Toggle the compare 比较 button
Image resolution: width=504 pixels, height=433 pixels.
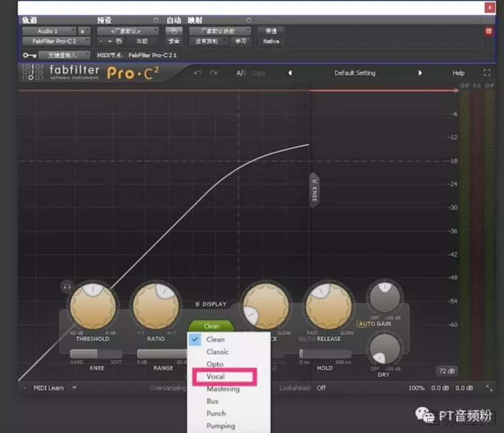tap(142, 41)
